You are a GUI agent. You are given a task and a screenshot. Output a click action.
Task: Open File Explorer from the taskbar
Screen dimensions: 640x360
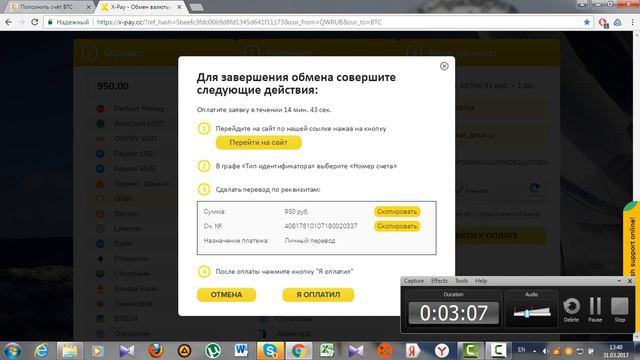click(x=69, y=351)
